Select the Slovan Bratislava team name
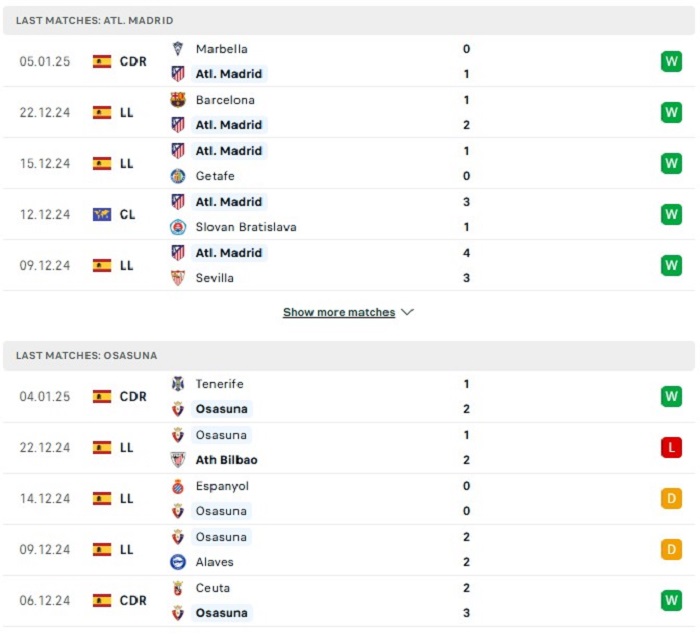This screenshot has width=700, height=638. (246, 227)
